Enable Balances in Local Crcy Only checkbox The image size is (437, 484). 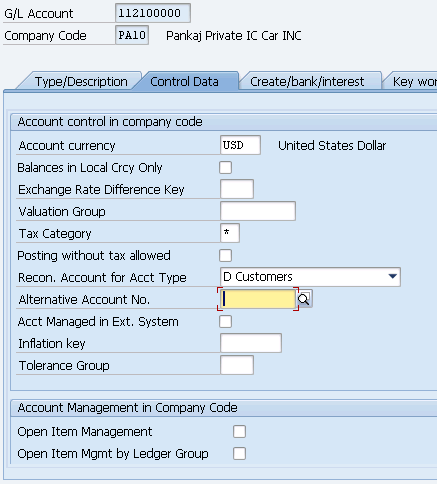[x=225, y=167]
